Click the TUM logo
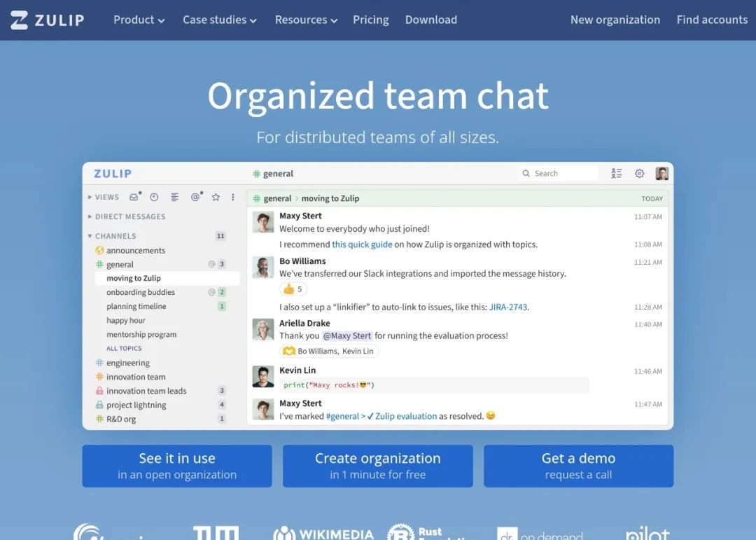The image size is (756, 540). (x=216, y=533)
